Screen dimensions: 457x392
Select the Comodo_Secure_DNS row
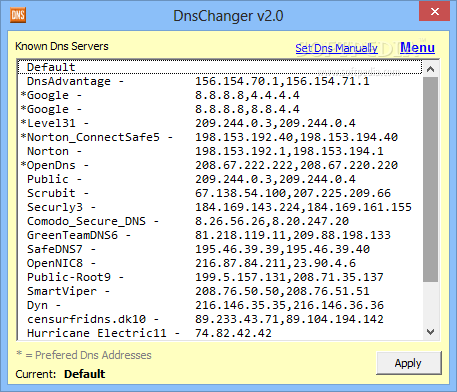(220, 221)
